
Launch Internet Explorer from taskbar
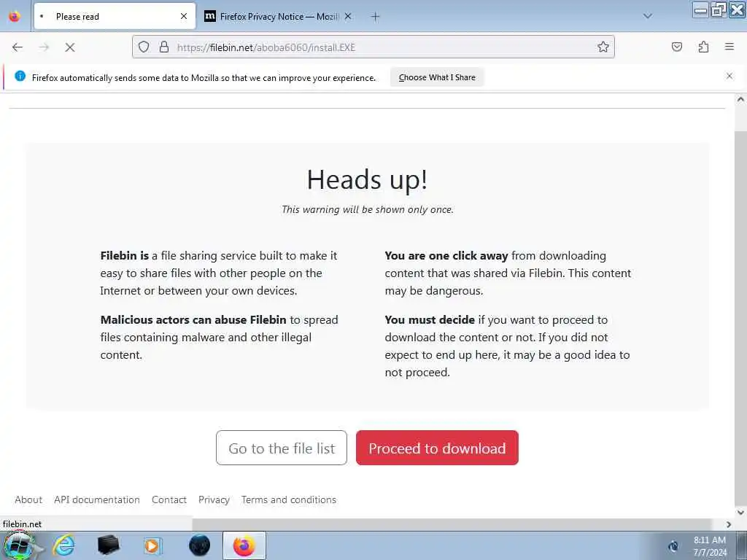pos(63,545)
